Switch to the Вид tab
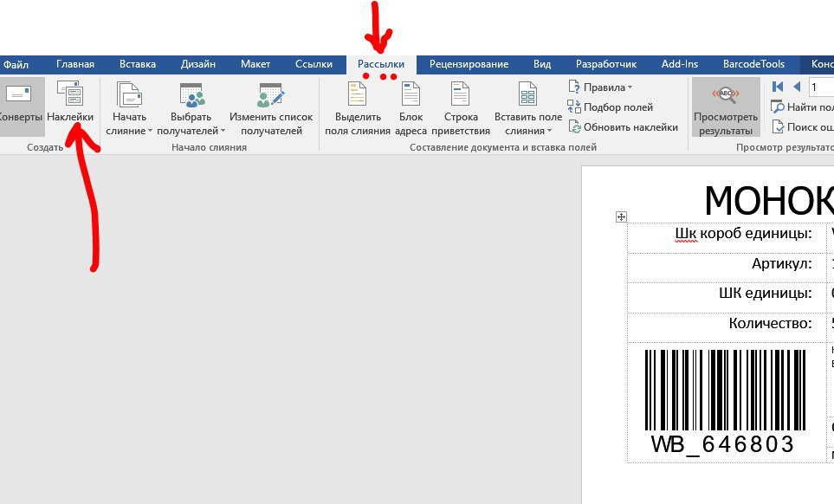Screen dimensions: 834x504 click(x=542, y=64)
